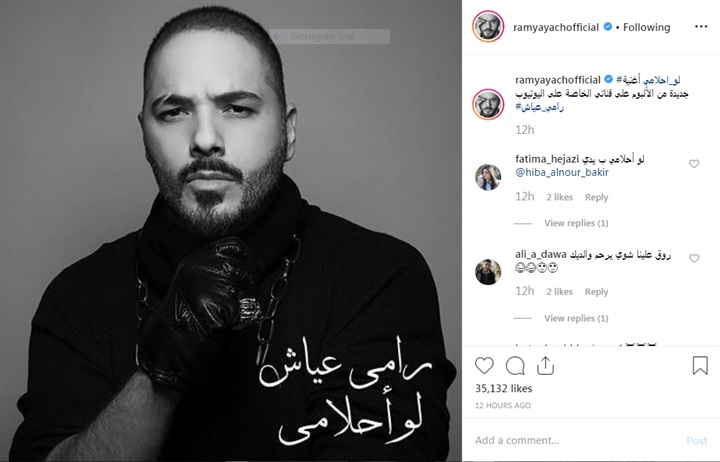Screen dimensions: 720x462
Task: Expand View replies under fatima_hejazi comment
Action: click(x=576, y=223)
